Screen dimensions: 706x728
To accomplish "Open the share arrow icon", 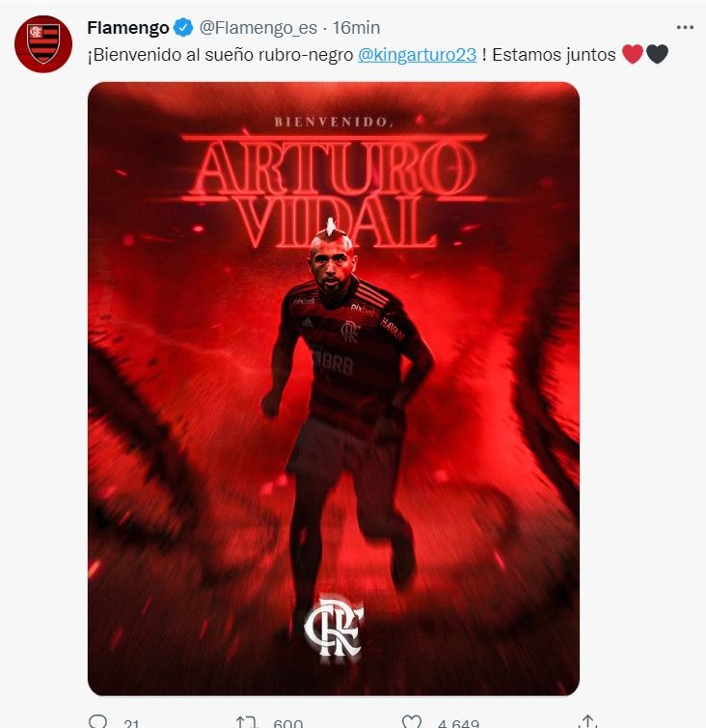I will (587, 721).
